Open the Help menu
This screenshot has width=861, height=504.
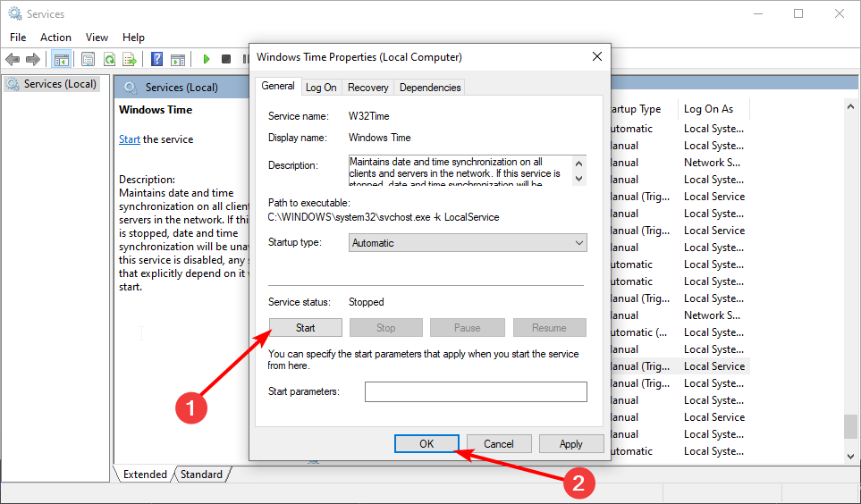pyautogui.click(x=133, y=38)
